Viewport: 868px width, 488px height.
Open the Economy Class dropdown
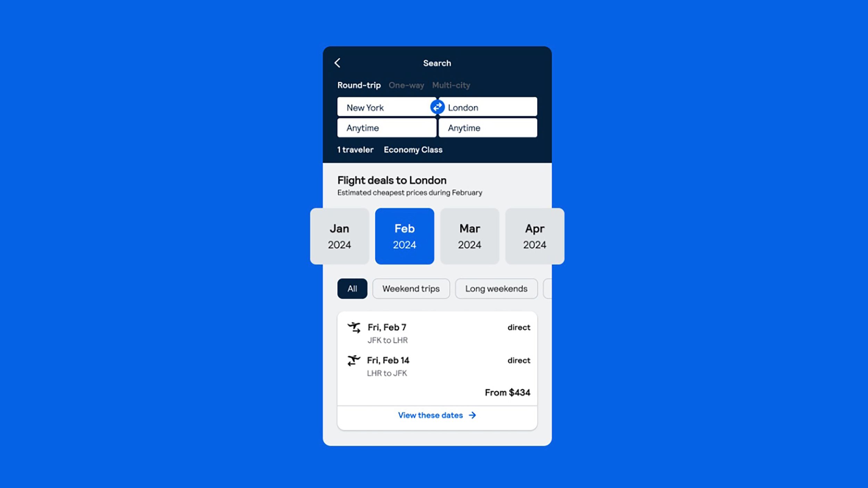pyautogui.click(x=412, y=150)
